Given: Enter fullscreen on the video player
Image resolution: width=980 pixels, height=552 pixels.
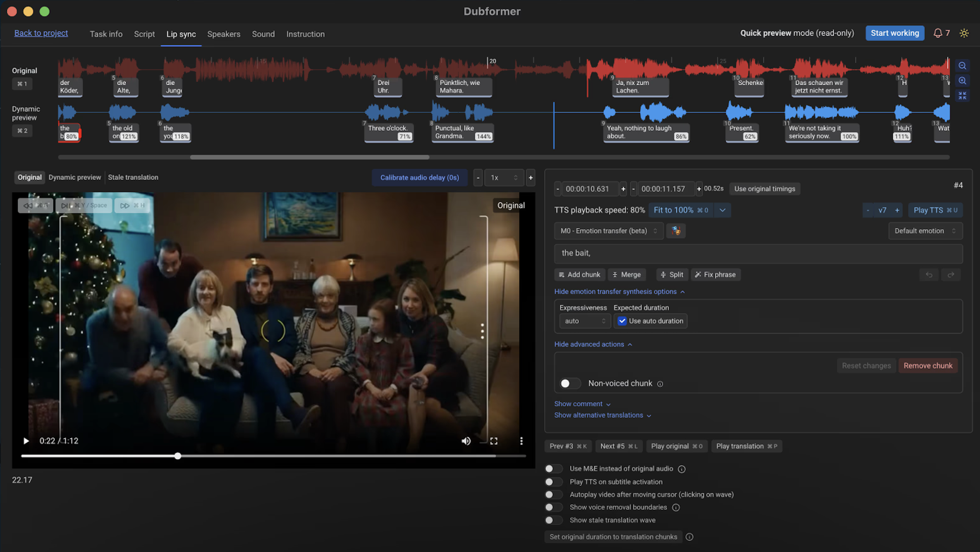Looking at the screenshot, I should (x=494, y=441).
